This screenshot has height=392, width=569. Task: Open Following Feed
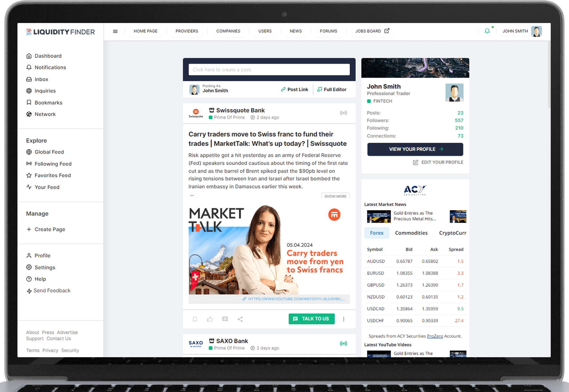[x=49, y=164]
